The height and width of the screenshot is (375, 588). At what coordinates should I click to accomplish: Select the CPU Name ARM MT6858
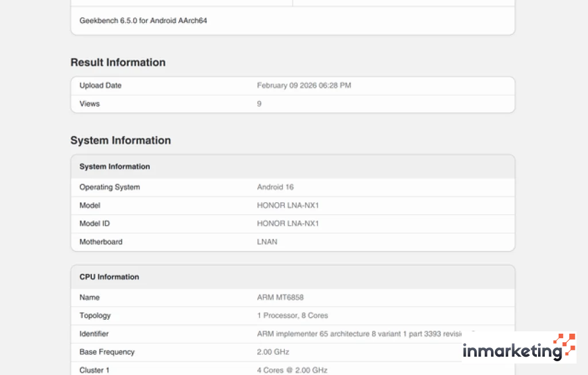[281, 297]
